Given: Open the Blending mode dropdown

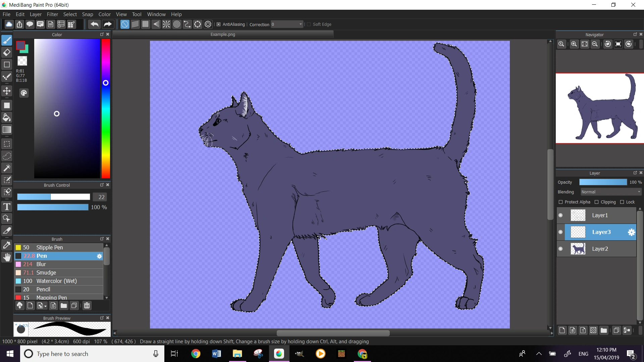Looking at the screenshot, I should 611,192.
